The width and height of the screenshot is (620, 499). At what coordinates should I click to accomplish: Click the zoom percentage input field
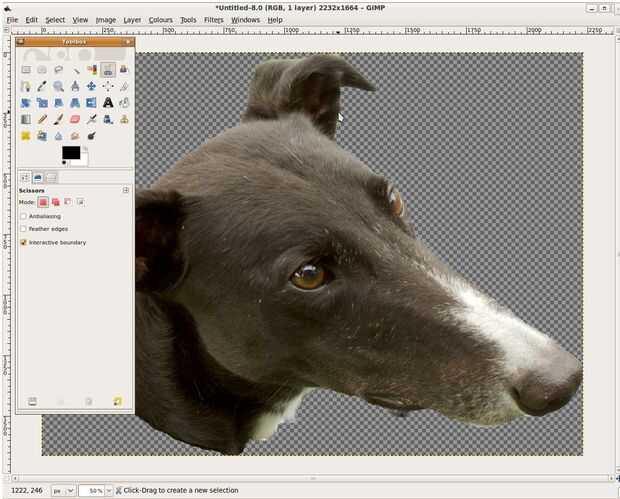(91, 491)
